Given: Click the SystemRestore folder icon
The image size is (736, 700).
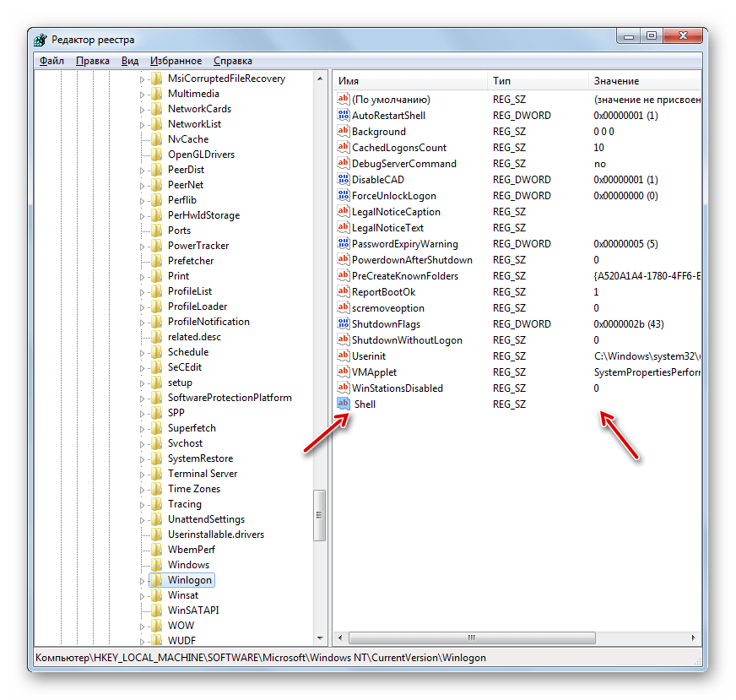Looking at the screenshot, I should [157, 459].
